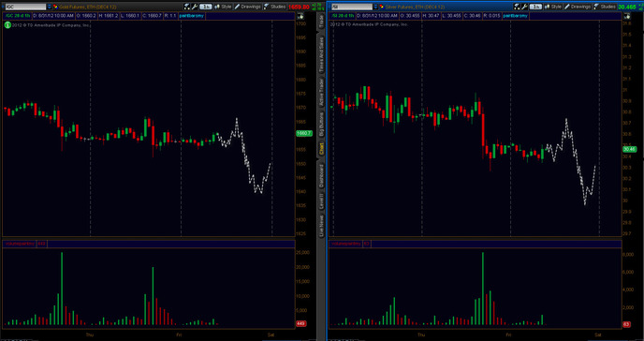
Task: Click the /SI symbol input field
Action: click(352, 7)
